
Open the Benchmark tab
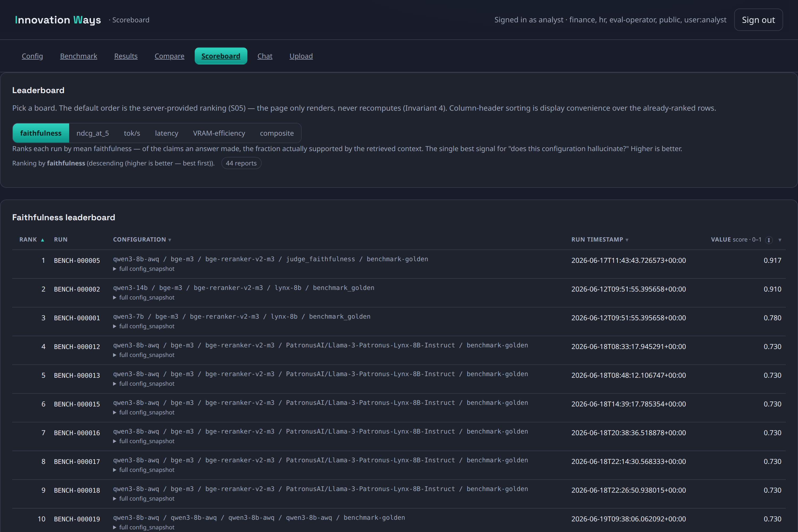pyautogui.click(x=78, y=56)
